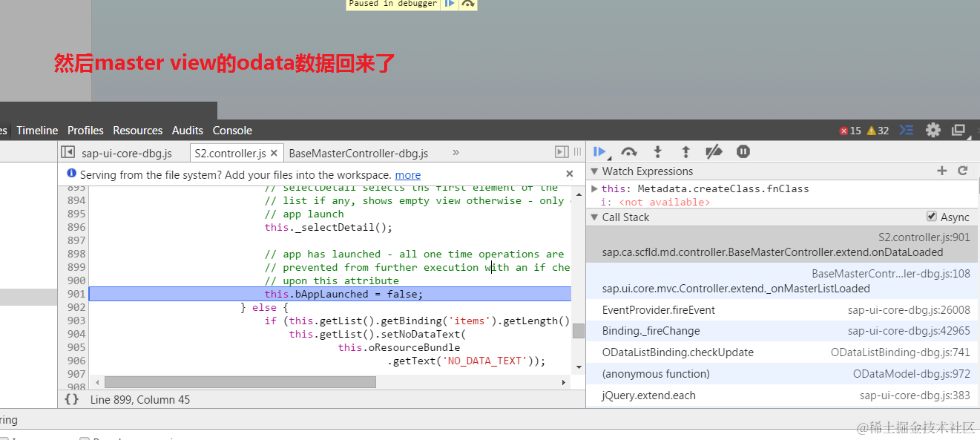Deactivate breakpoints icon

click(x=714, y=151)
